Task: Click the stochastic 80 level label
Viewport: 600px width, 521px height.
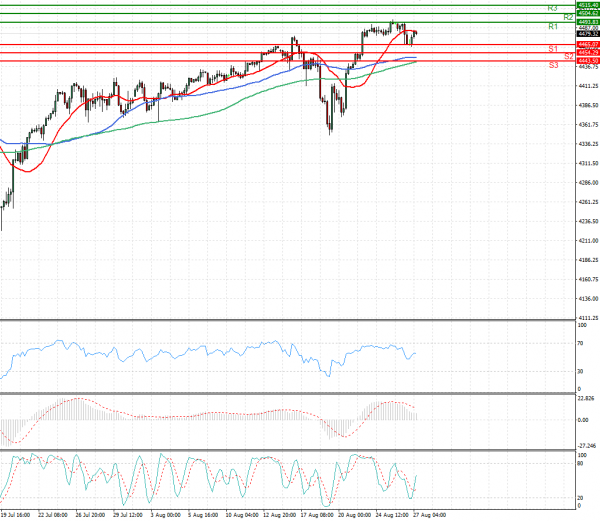Action: tap(580, 464)
